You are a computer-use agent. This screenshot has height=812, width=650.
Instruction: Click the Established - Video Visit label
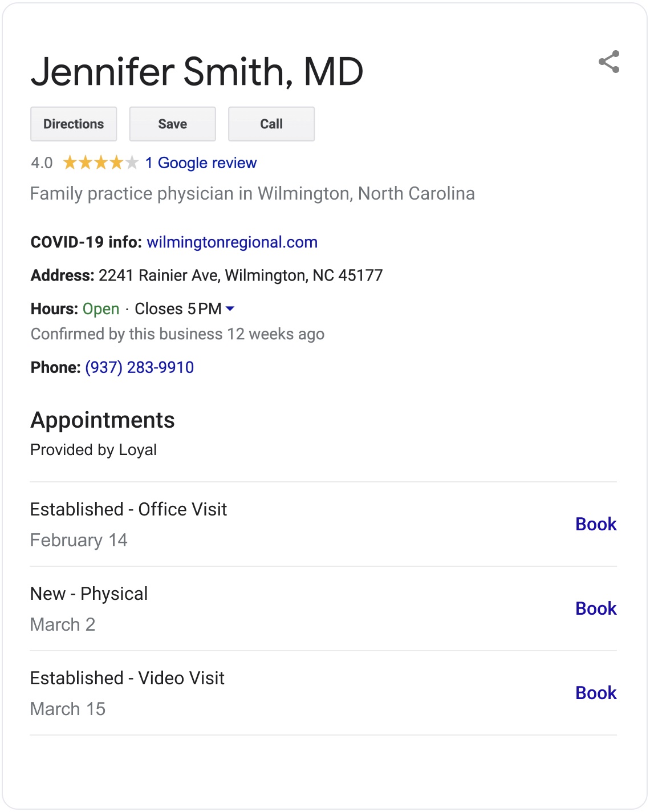pyautogui.click(x=127, y=678)
